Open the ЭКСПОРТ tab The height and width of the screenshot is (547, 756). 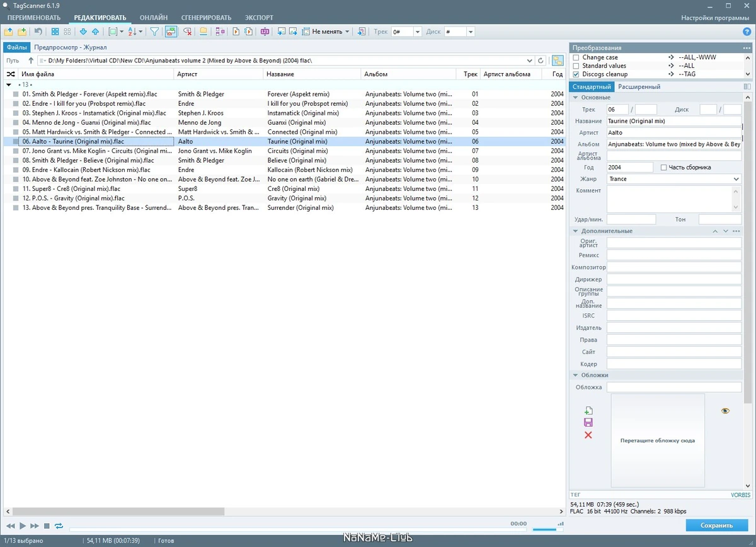click(x=259, y=18)
